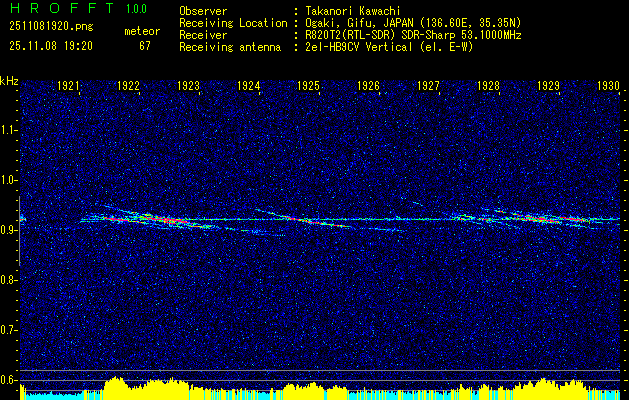This screenshot has height=400, width=629.
Task: Click the 0.9 kHz frequency label
Action: 8,230
